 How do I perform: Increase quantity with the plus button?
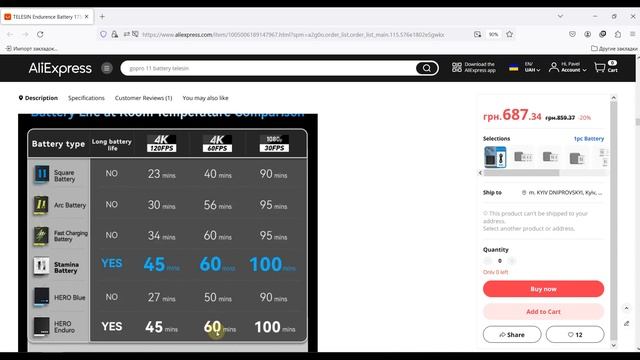coord(512,261)
